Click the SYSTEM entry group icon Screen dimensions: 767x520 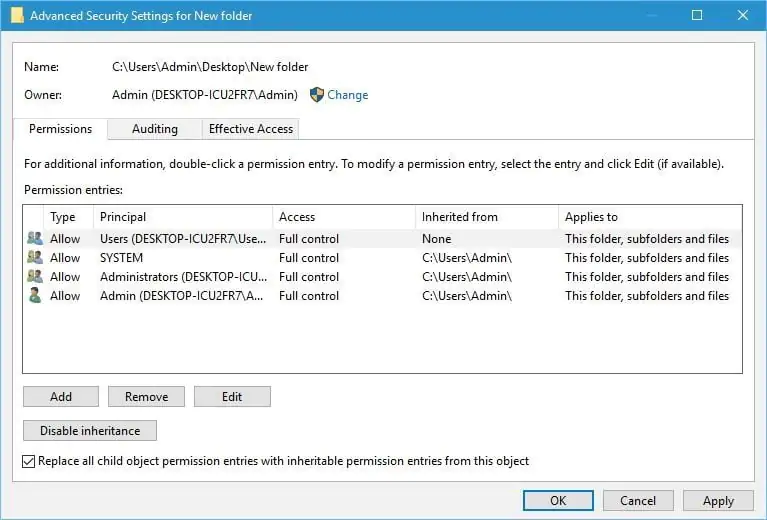pyautogui.click(x=35, y=258)
